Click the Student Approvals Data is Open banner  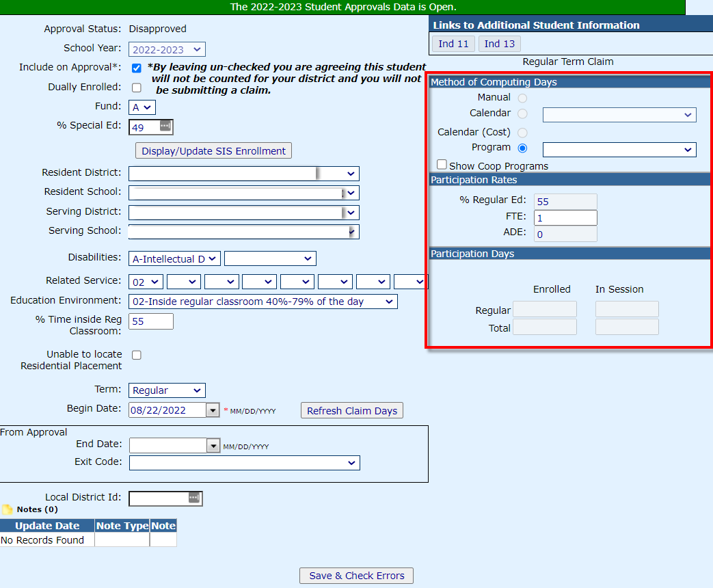342,7
